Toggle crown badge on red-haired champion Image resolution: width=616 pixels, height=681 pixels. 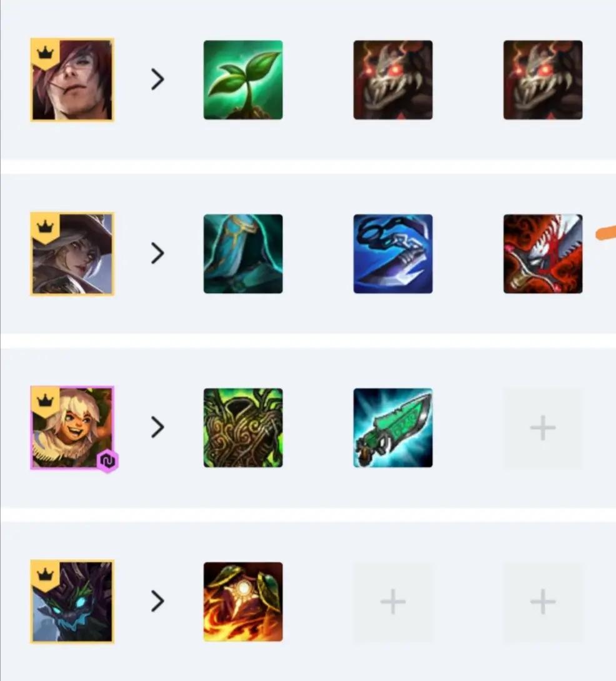(45, 54)
